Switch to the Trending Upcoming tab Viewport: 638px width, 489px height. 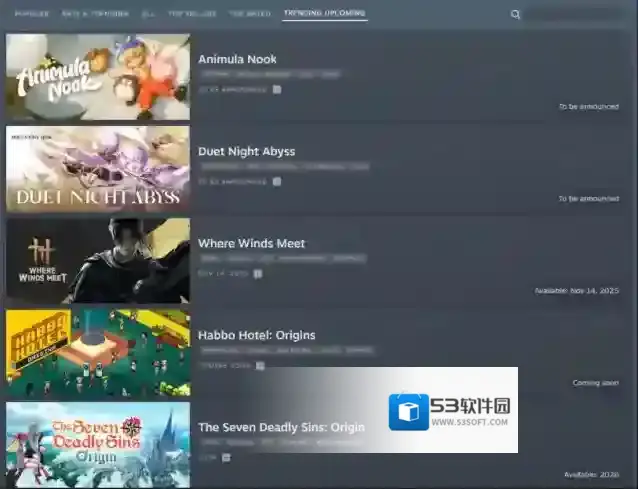click(325, 14)
